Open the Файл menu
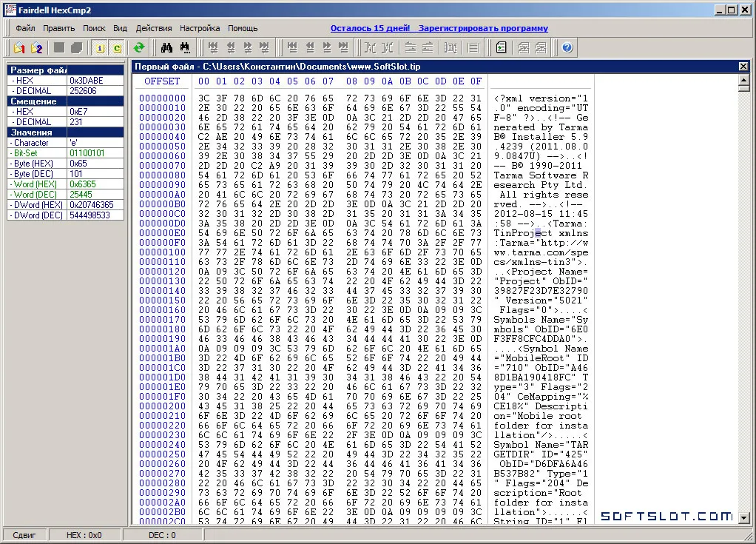 [x=25, y=28]
